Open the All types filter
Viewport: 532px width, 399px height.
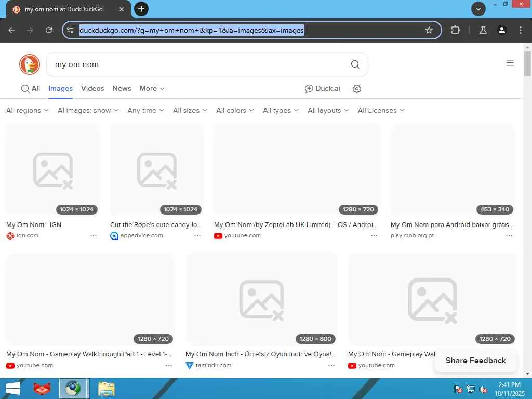click(x=281, y=110)
